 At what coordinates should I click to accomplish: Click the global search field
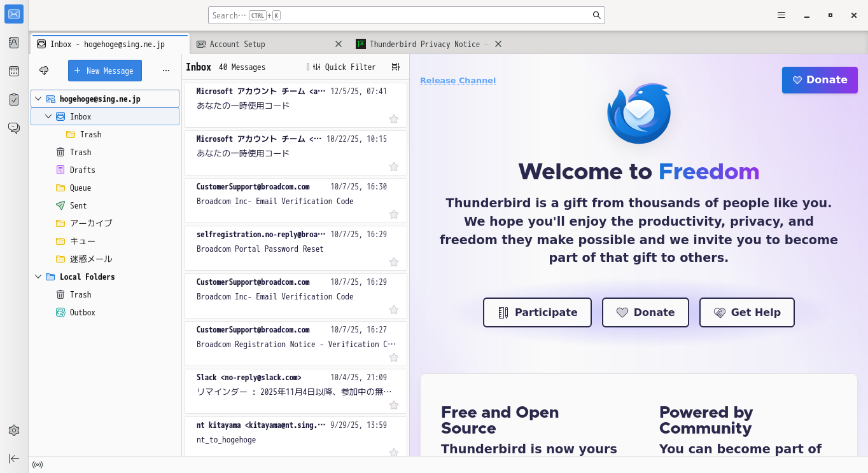406,15
